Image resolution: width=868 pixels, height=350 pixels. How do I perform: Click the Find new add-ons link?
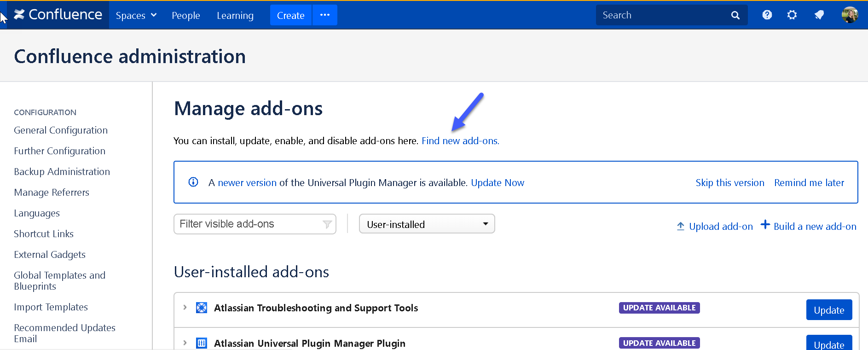460,141
